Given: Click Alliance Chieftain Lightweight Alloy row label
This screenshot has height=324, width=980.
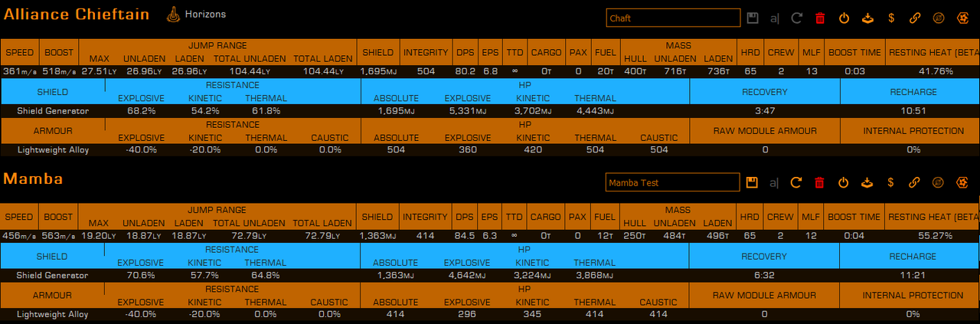Looking at the screenshot, I should pos(53,150).
